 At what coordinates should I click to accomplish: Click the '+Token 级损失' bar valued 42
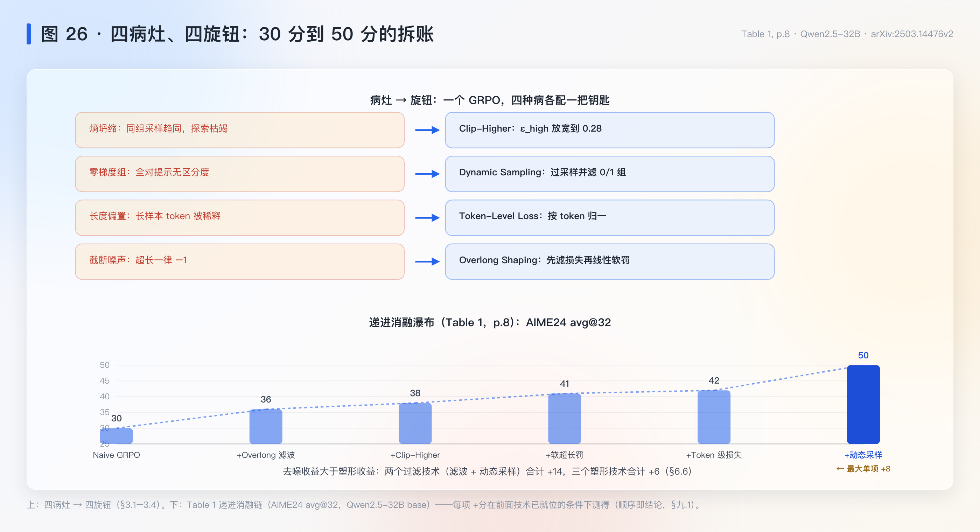tap(714, 417)
